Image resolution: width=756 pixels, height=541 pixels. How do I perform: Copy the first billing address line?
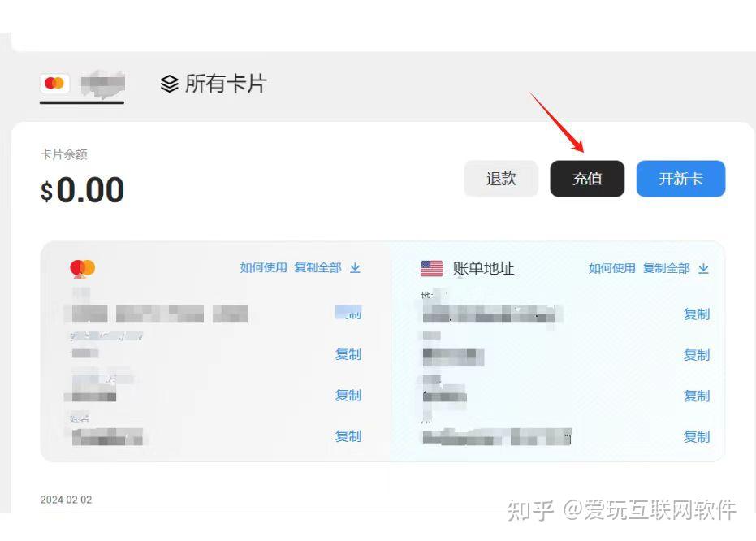click(x=697, y=314)
